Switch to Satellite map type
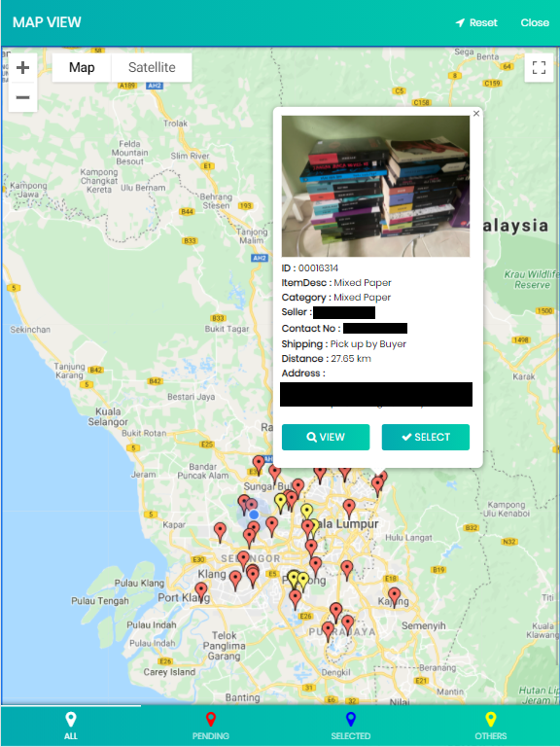The width and height of the screenshot is (560, 747). pyautogui.click(x=152, y=68)
